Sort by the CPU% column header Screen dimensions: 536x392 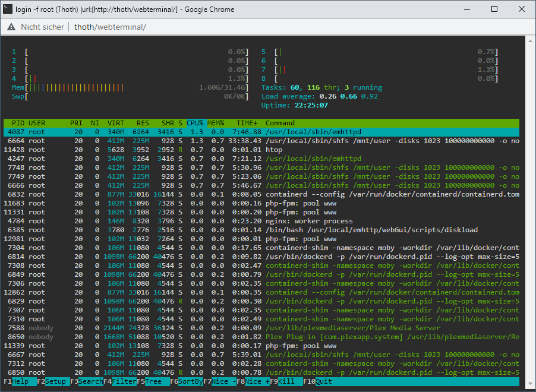point(195,123)
